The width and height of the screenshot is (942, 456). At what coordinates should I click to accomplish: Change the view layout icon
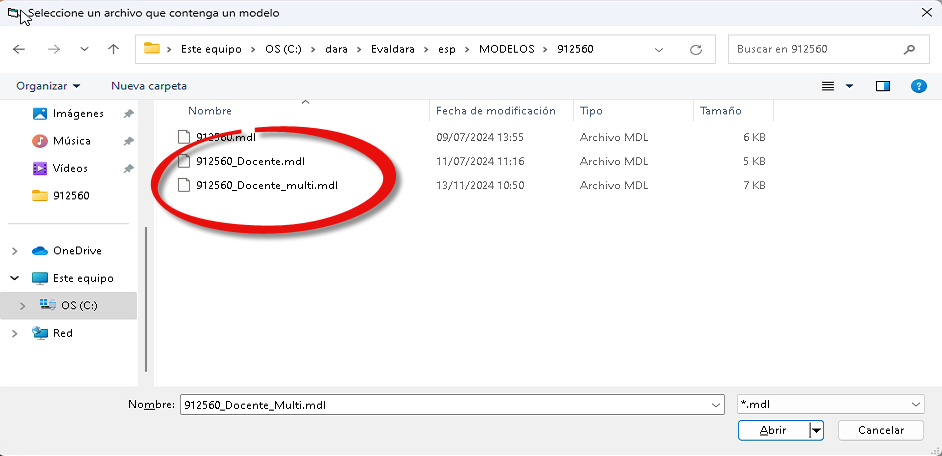tap(828, 86)
